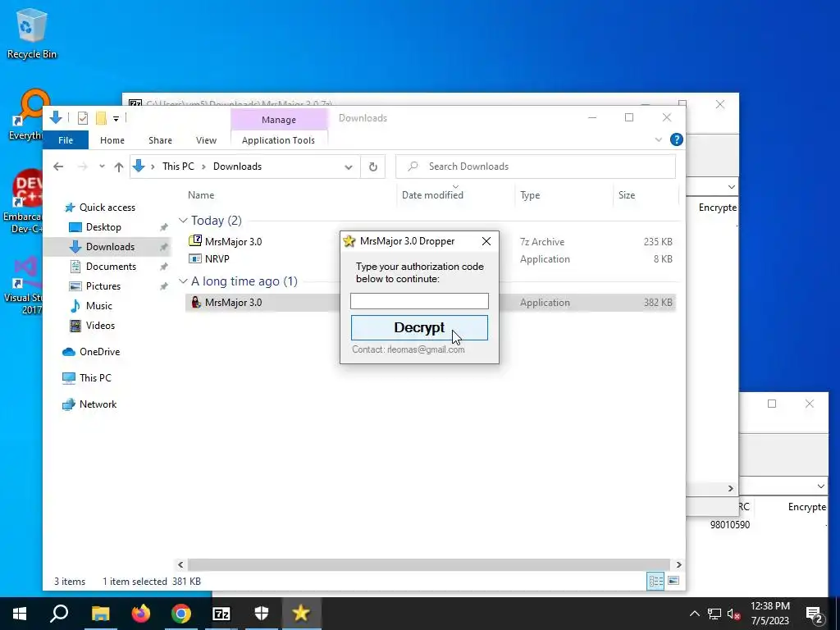Switch to the Home ribbon tab
The image size is (840, 630).
(112, 140)
